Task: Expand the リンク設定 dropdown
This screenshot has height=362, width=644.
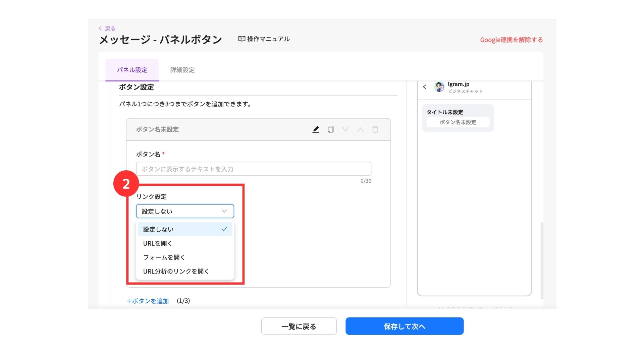Action: 185,211
